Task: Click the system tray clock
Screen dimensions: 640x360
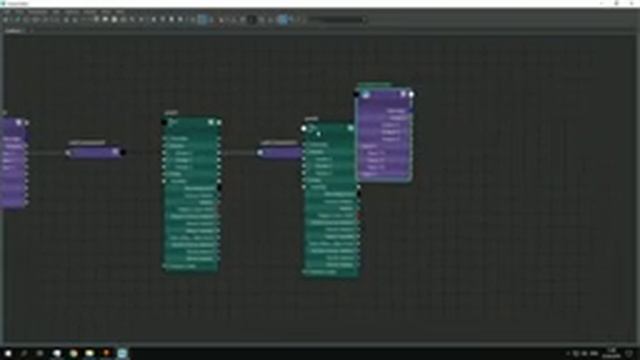Action: click(x=611, y=353)
